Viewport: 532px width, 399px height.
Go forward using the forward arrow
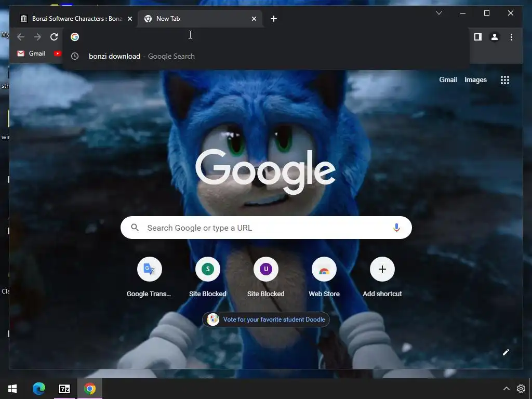point(37,37)
